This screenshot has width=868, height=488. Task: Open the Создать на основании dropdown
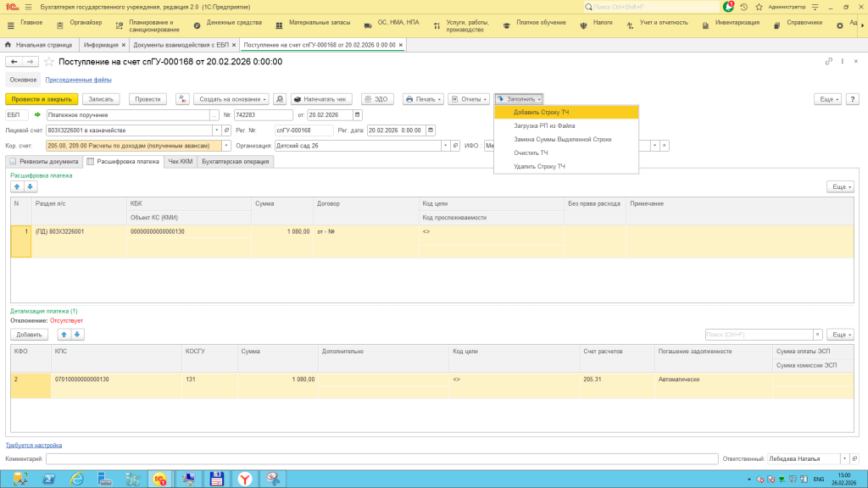231,99
